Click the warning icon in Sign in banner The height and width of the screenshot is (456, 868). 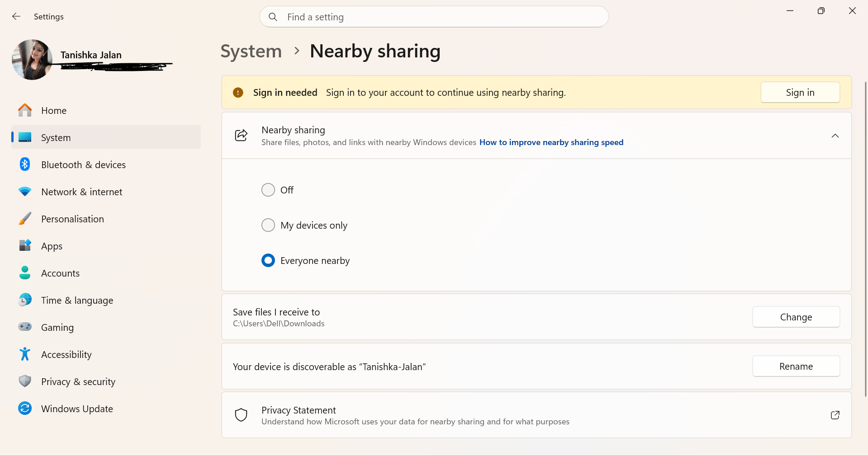click(238, 93)
